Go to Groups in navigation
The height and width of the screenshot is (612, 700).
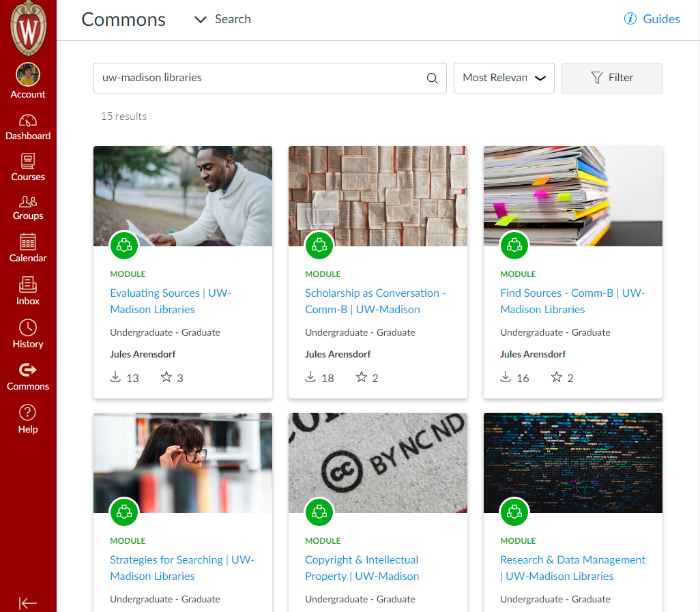pos(28,207)
